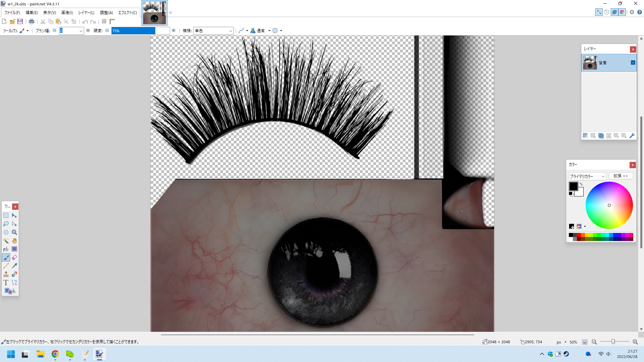The height and width of the screenshot is (362, 644).
Task: Open the 調整(A) menu
Action: [x=106, y=13]
